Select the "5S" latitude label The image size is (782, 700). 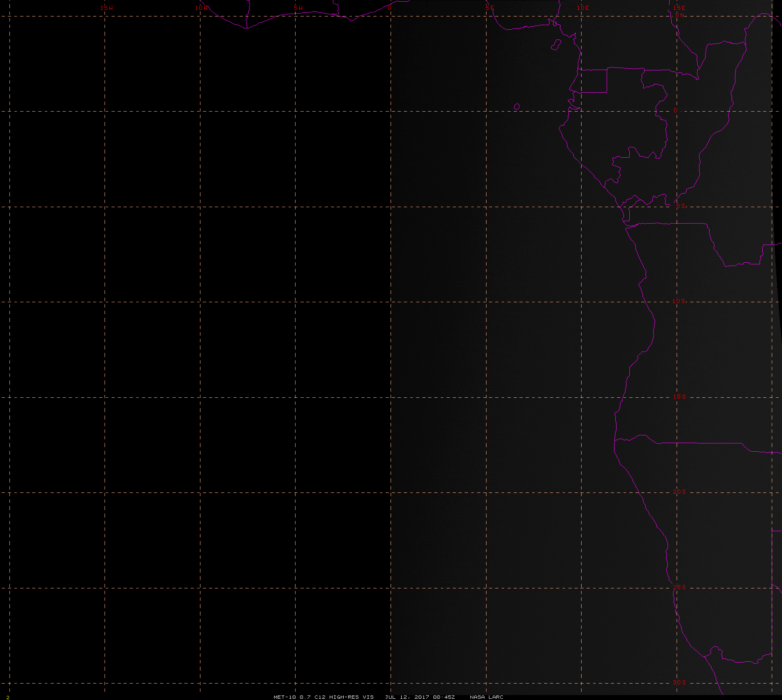coord(681,206)
